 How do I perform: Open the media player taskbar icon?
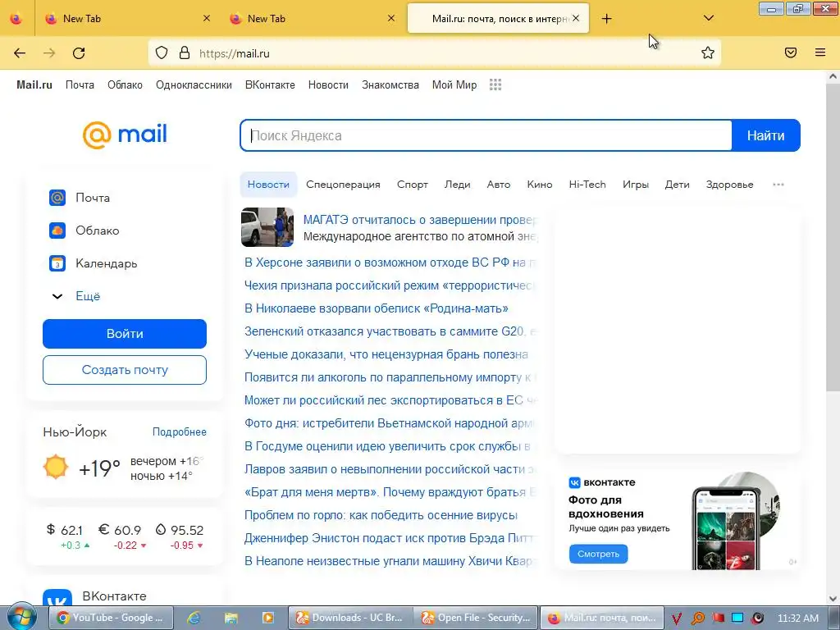268,618
